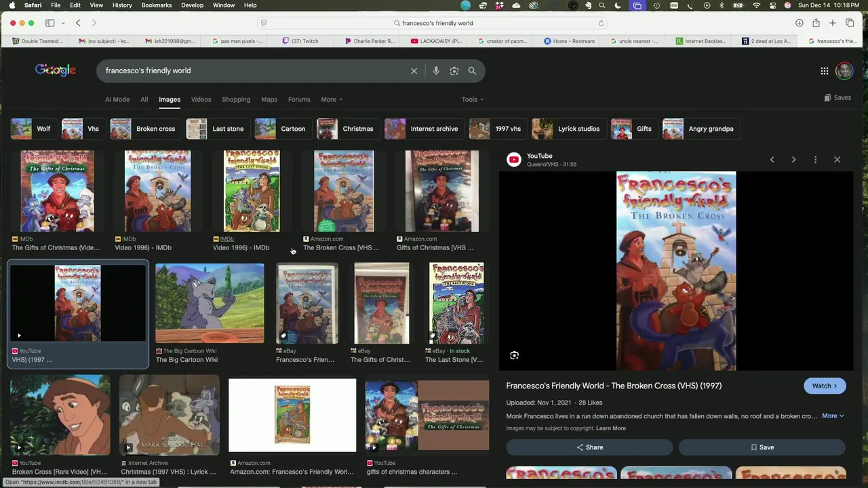The height and width of the screenshot is (488, 868).
Task: Reload the current page
Action: pos(601,23)
